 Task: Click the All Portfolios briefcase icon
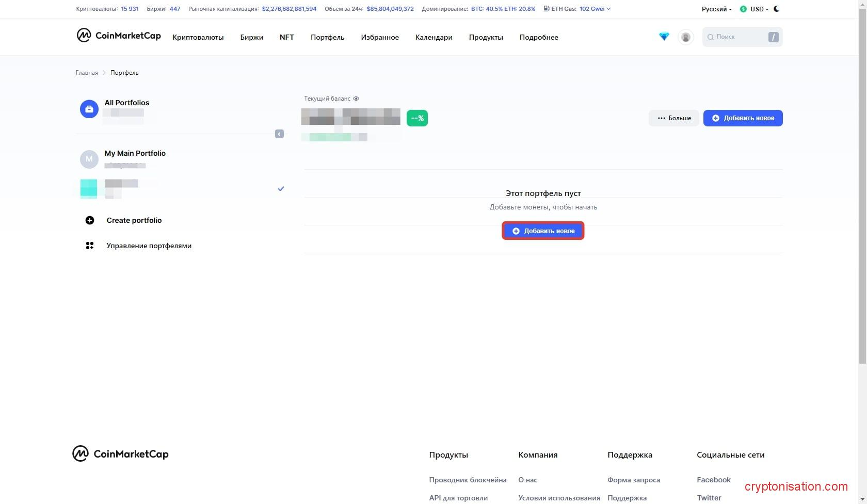click(x=89, y=109)
